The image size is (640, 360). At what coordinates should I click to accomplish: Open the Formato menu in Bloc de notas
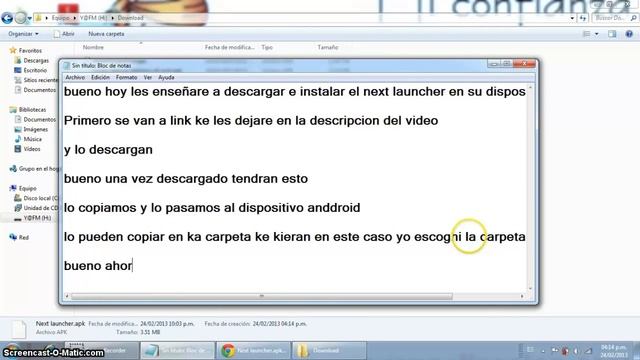coord(126,78)
